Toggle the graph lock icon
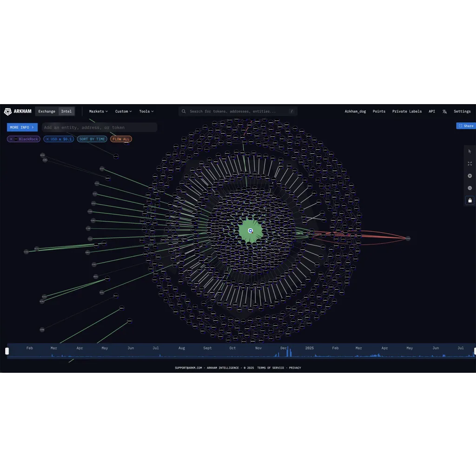Screen dimensions: 476x476 click(469, 200)
